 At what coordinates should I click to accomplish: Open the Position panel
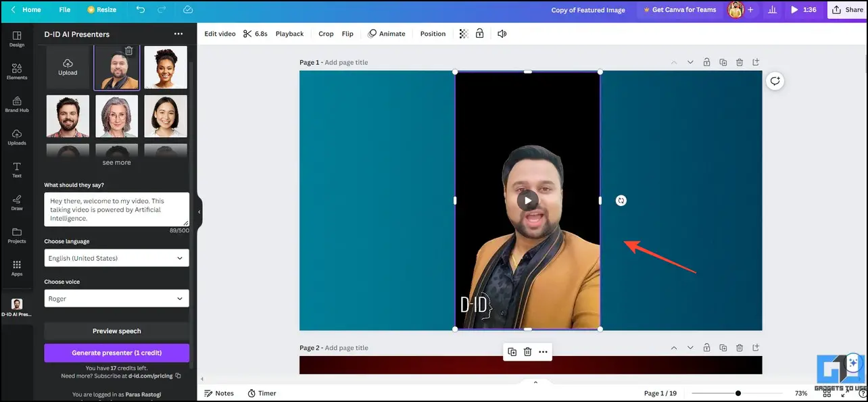pyautogui.click(x=433, y=34)
